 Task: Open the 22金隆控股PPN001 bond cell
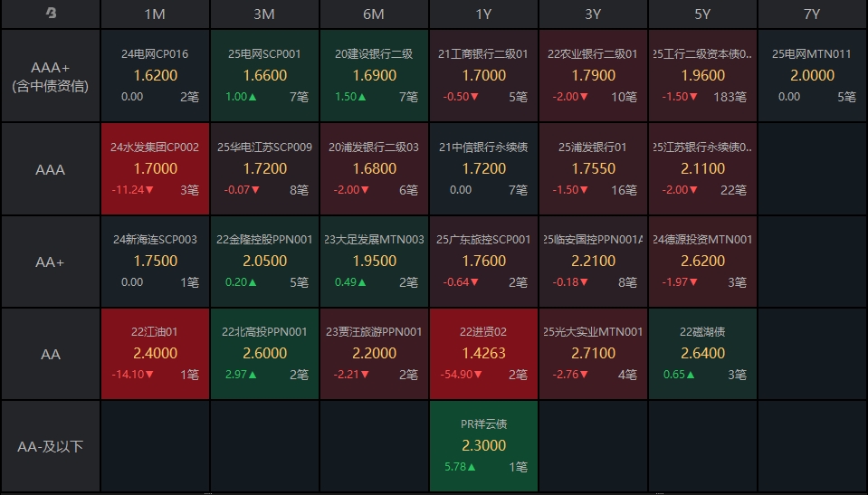coord(264,262)
